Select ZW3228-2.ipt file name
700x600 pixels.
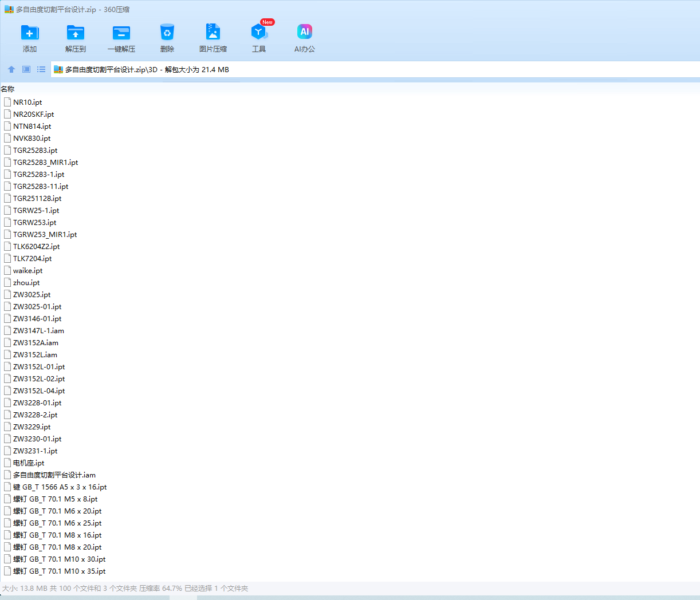[36, 415]
